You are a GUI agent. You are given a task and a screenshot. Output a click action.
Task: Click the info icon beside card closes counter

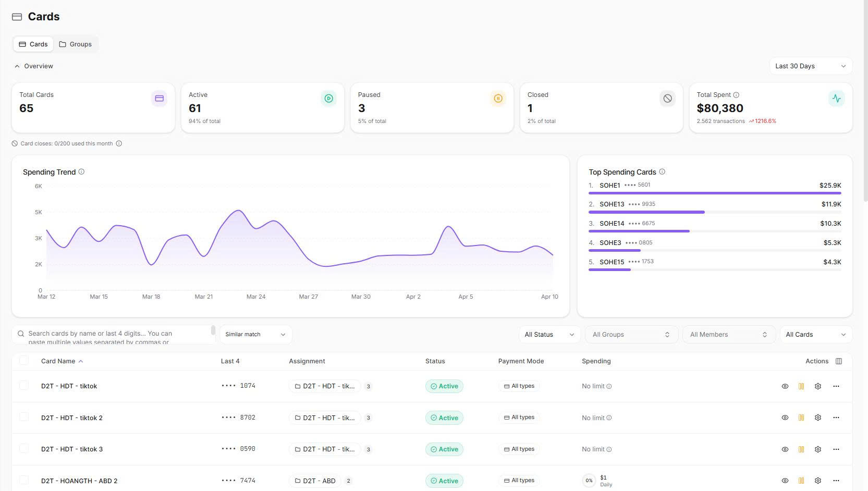pos(119,144)
